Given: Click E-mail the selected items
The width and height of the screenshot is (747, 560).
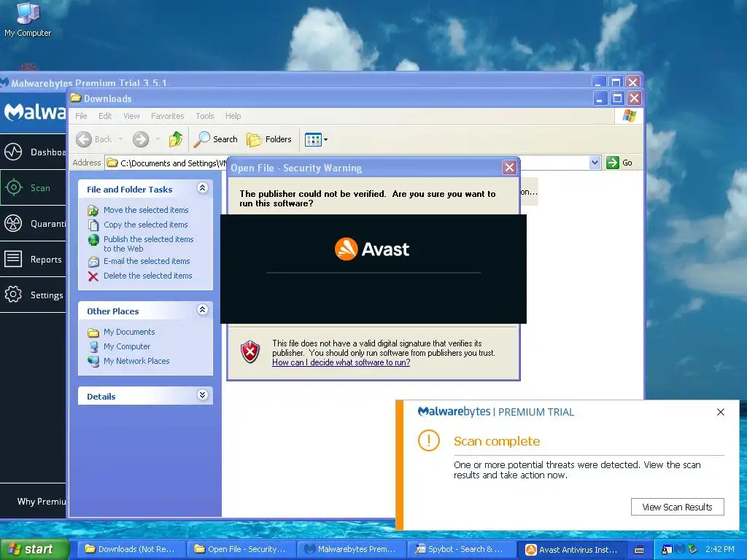Looking at the screenshot, I should (x=147, y=261).
